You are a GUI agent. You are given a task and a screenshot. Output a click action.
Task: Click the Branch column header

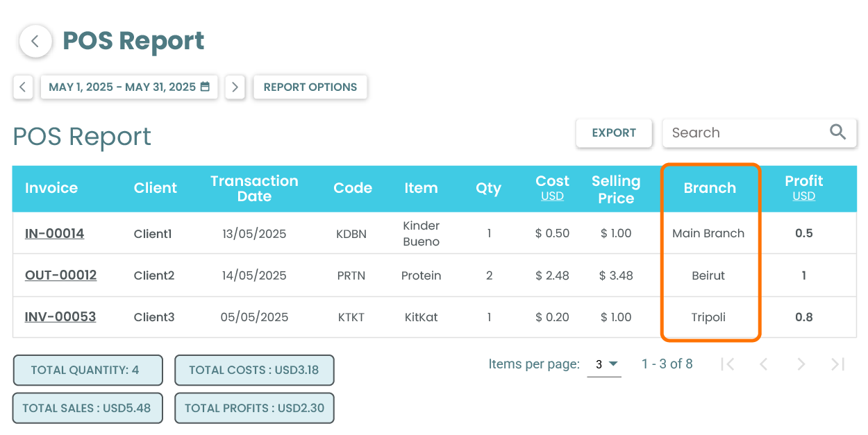coord(710,188)
